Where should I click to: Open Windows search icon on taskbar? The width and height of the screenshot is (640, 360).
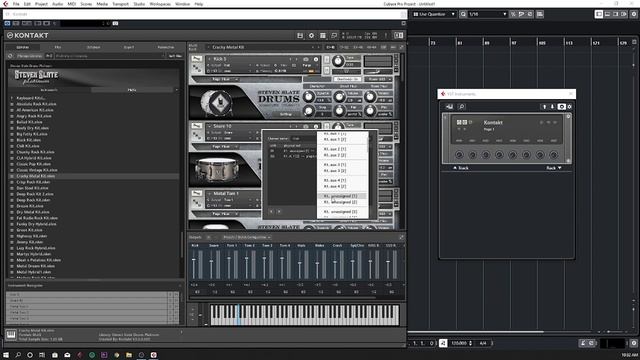(18, 355)
